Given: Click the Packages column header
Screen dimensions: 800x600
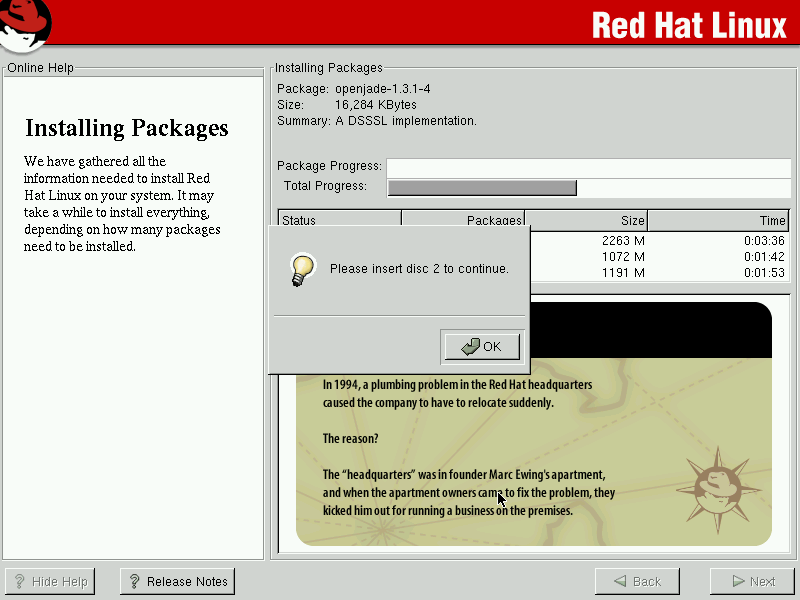Looking at the screenshot, I should point(463,219).
